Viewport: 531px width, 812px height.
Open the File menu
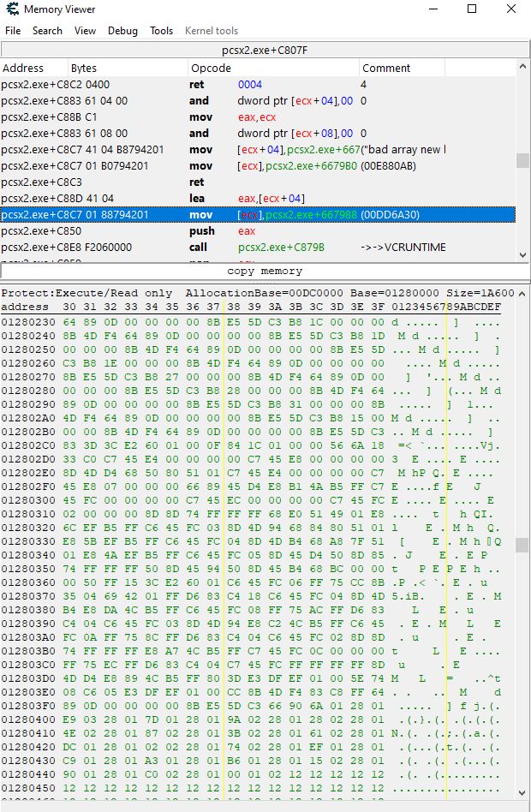[13, 31]
